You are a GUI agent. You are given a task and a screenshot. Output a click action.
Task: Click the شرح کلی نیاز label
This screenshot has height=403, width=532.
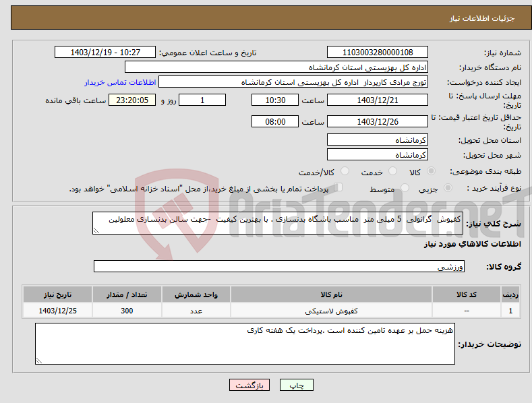pos(494,224)
